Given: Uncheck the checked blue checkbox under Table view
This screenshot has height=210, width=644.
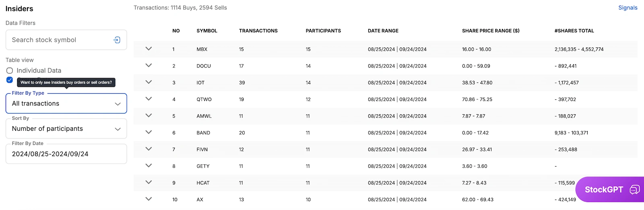Looking at the screenshot, I should 10,80.
